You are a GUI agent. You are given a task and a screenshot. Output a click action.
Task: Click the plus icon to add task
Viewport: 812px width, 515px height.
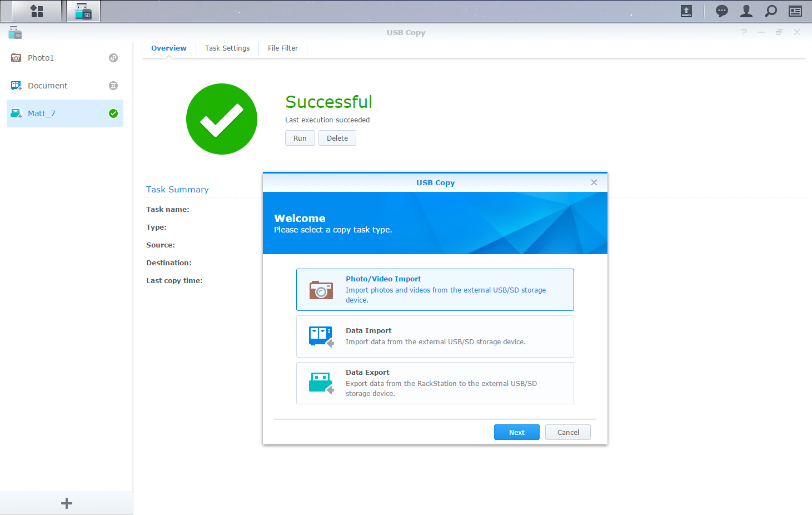67,503
